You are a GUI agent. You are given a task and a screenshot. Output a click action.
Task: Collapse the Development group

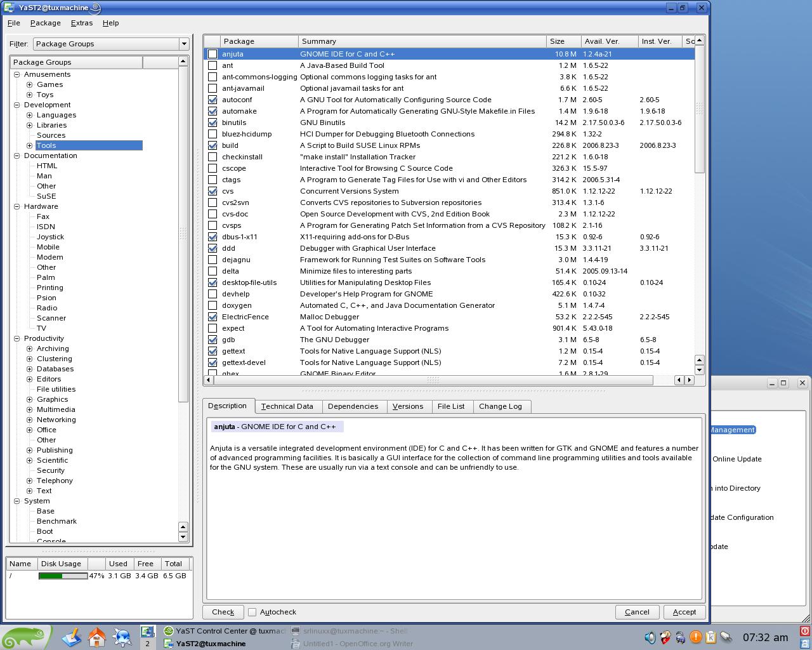coord(17,105)
